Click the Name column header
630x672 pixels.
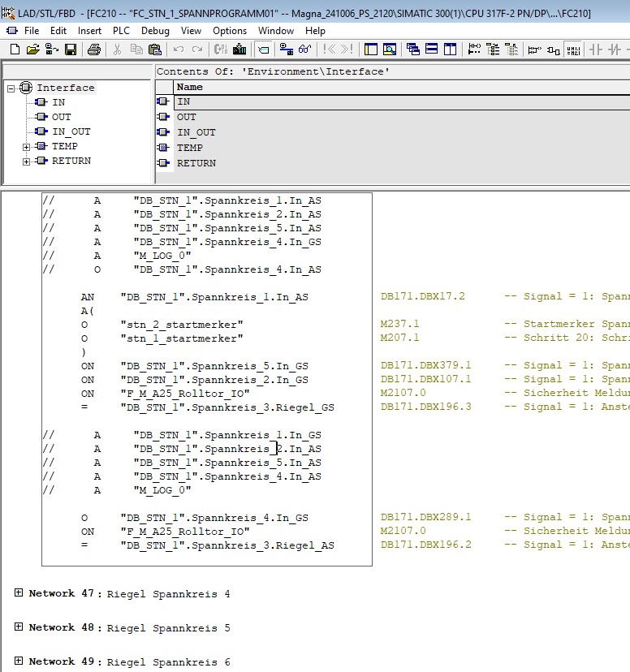tap(190, 87)
